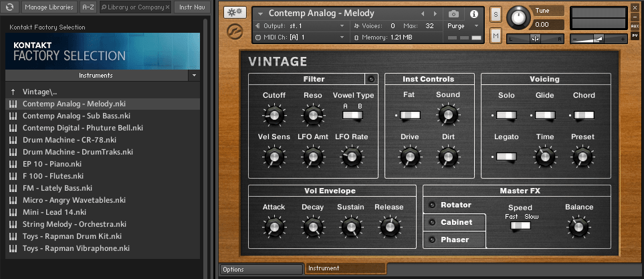Expand the Instruments library dropdown arrow
This screenshot has height=279, width=644.
tap(194, 76)
